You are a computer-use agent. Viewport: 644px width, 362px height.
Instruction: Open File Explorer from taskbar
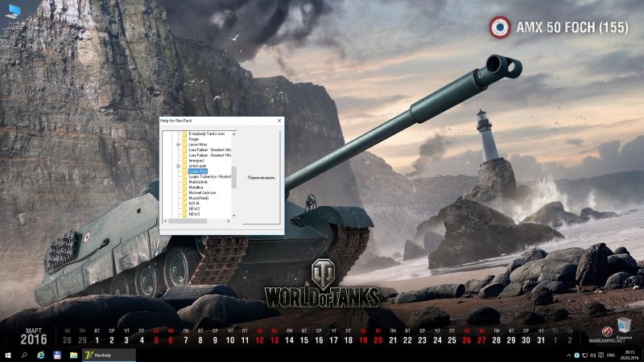click(x=73, y=355)
